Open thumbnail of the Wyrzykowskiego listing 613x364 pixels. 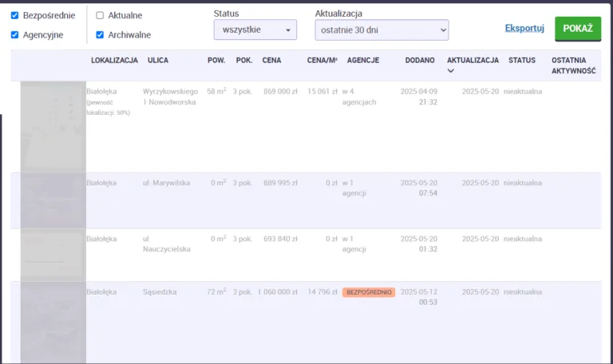(53, 126)
